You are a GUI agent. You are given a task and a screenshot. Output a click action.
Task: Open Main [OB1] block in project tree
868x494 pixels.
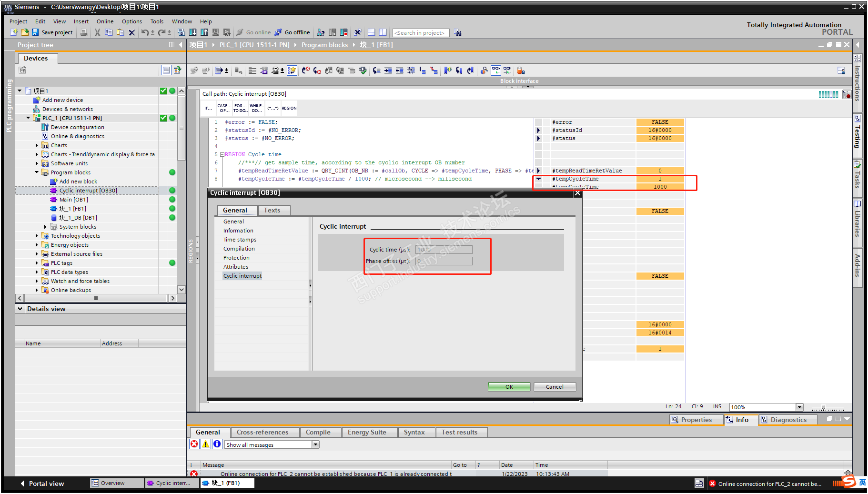(x=74, y=200)
